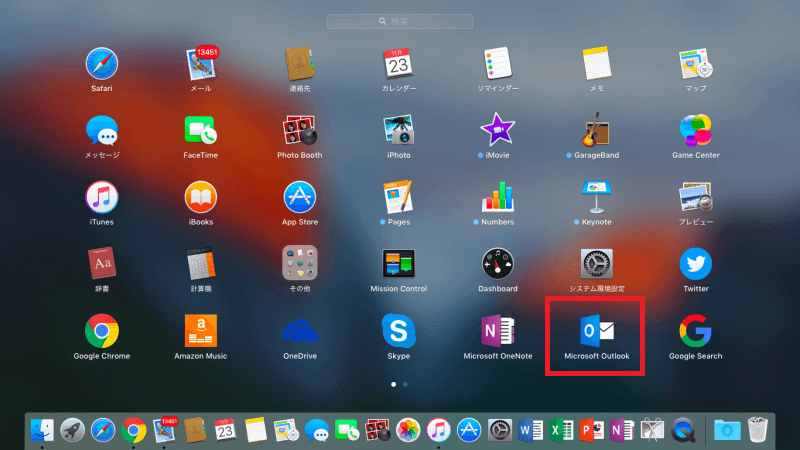
Task: Launch Keynote app
Action: click(596, 197)
